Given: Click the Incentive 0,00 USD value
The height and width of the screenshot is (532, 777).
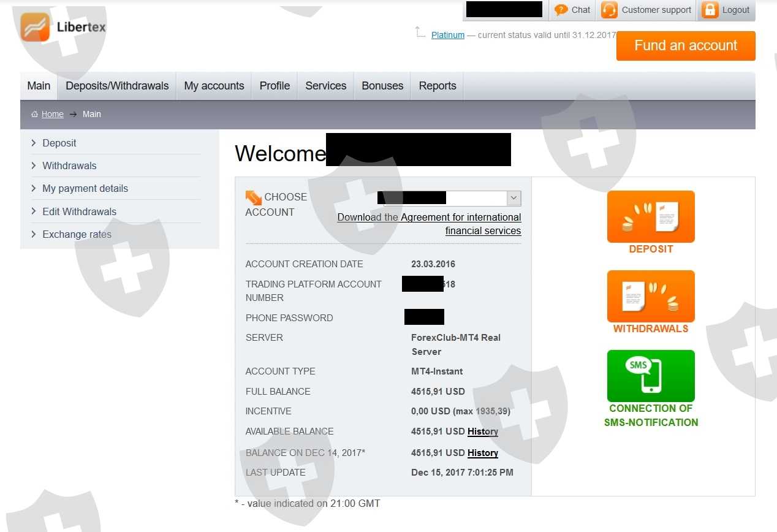Looking at the screenshot, I should point(461,411).
